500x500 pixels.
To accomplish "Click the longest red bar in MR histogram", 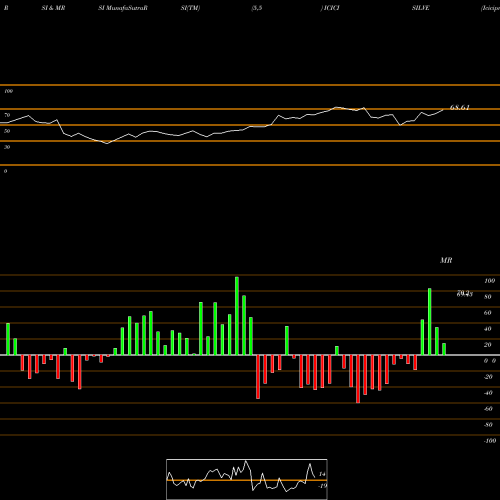I will 358,379.
